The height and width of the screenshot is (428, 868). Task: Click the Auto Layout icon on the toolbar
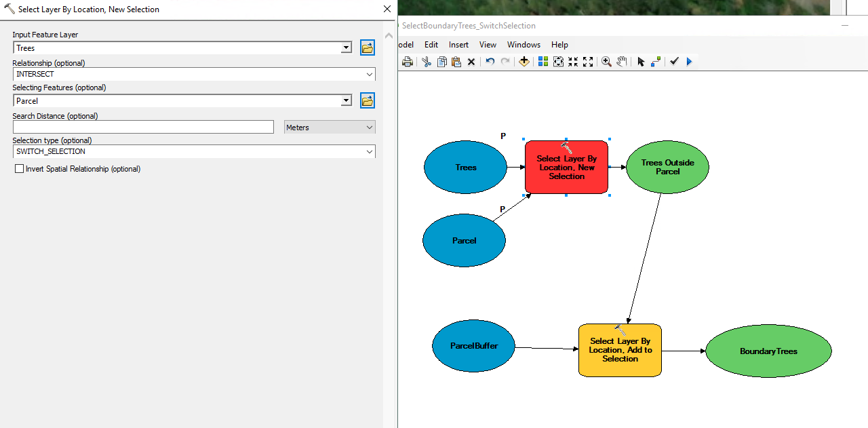(543, 61)
